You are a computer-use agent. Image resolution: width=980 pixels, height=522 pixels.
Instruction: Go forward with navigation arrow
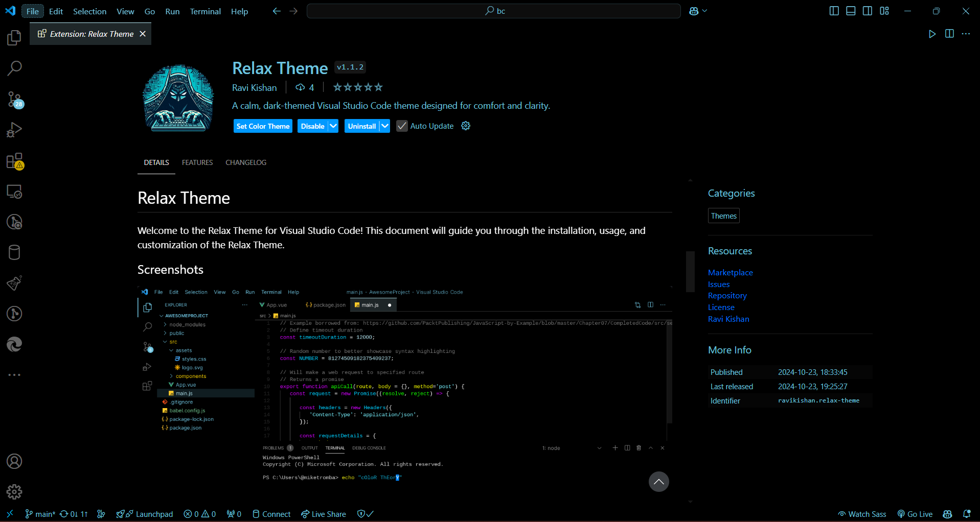tap(293, 11)
